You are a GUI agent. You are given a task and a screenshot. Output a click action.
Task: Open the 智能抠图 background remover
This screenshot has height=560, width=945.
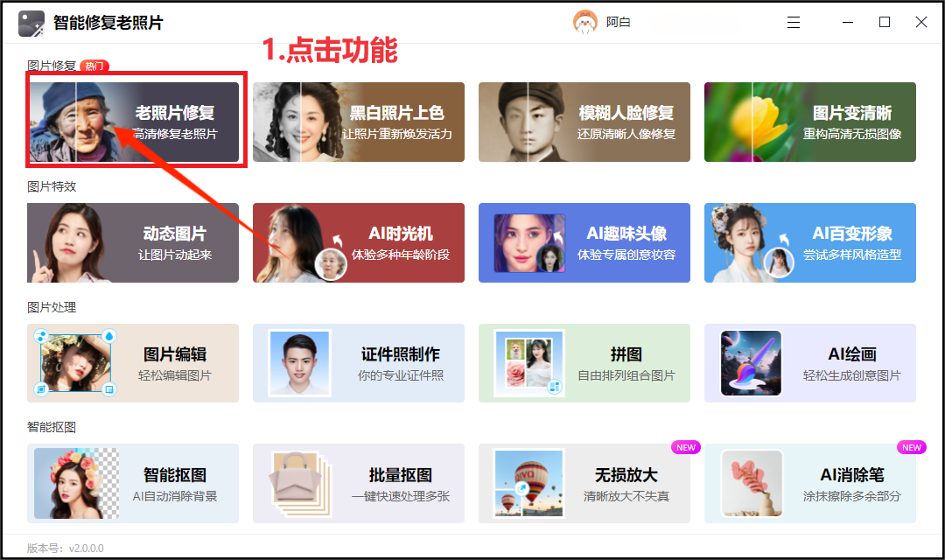coord(133,484)
